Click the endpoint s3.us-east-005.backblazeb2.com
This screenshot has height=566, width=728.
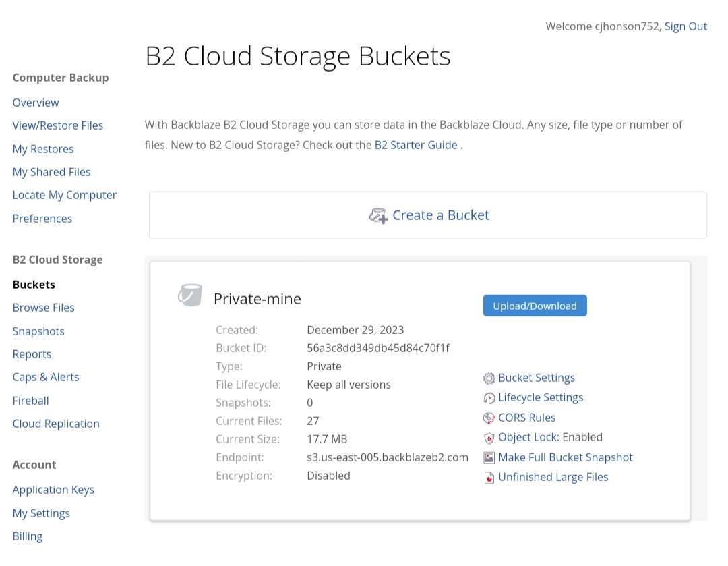388,457
